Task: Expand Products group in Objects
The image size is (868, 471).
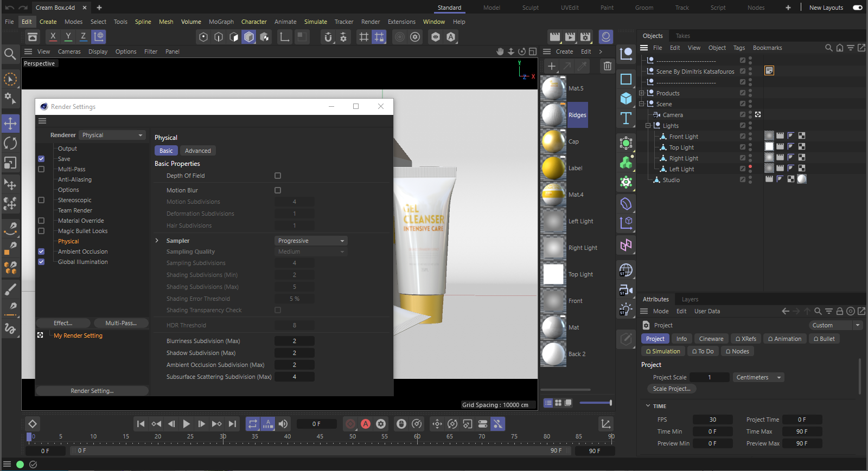Action: point(641,93)
